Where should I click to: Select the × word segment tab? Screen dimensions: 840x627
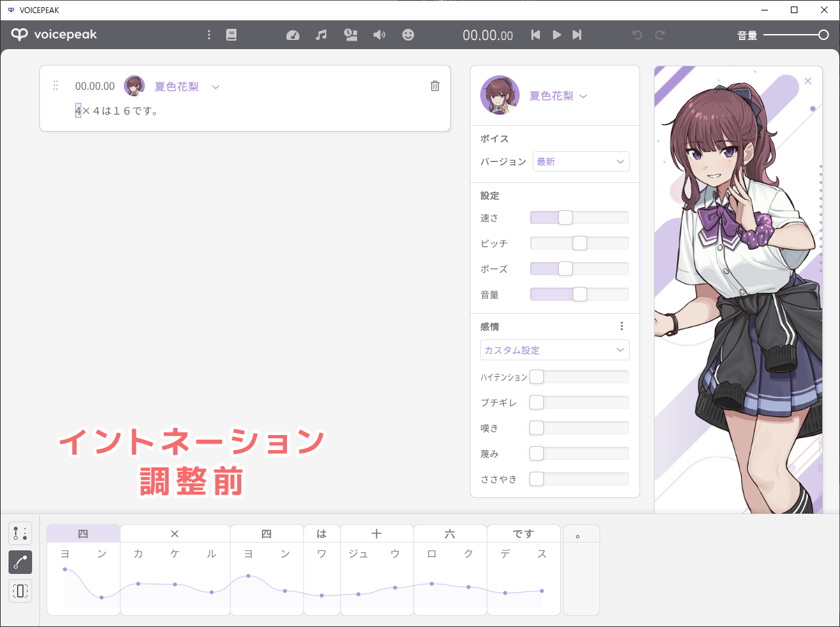click(x=175, y=533)
